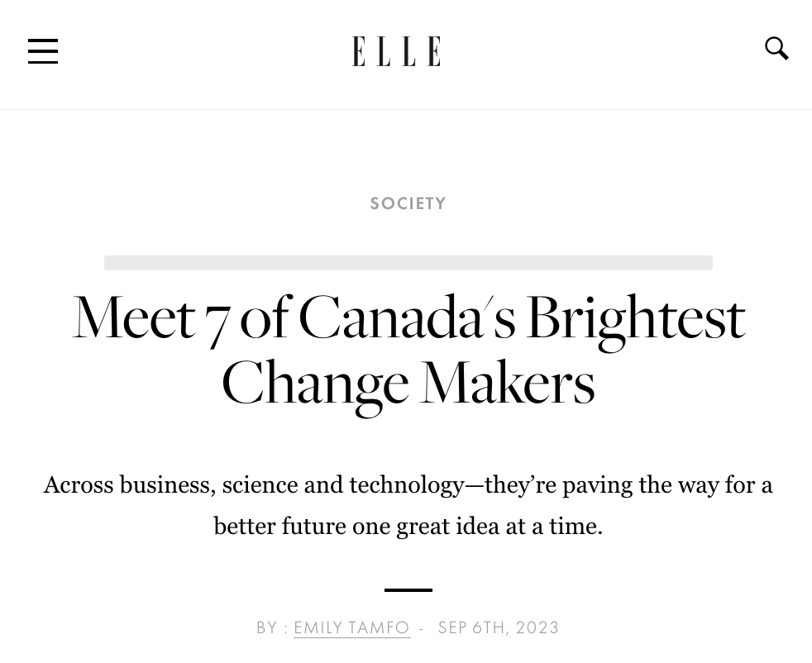Click the word "Meet" in the headline

click(133, 317)
